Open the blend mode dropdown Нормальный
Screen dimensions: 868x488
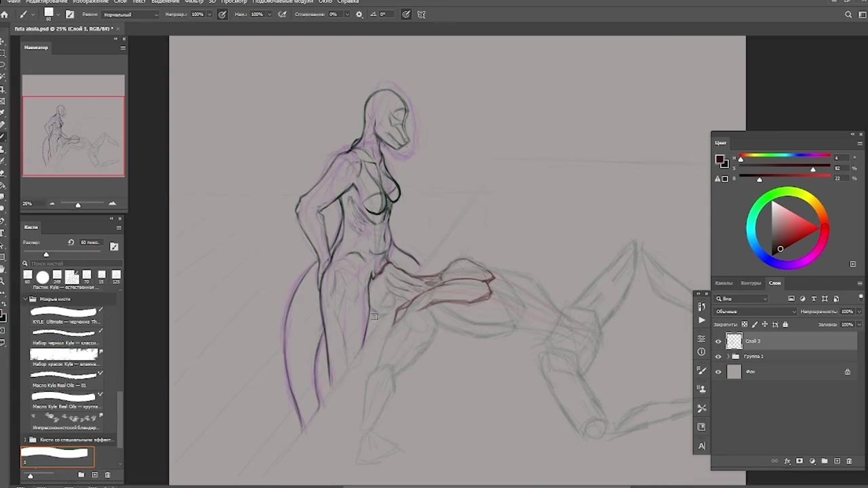(x=131, y=14)
